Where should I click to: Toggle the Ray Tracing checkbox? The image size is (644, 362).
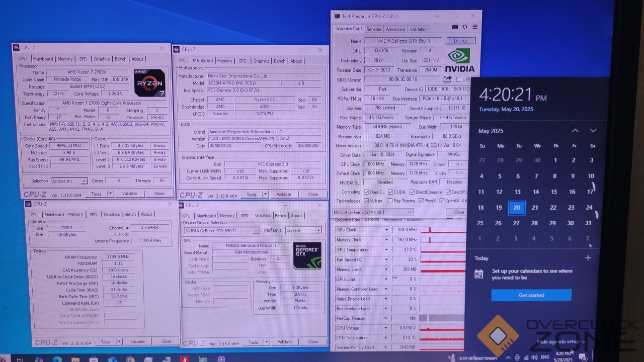point(390,201)
